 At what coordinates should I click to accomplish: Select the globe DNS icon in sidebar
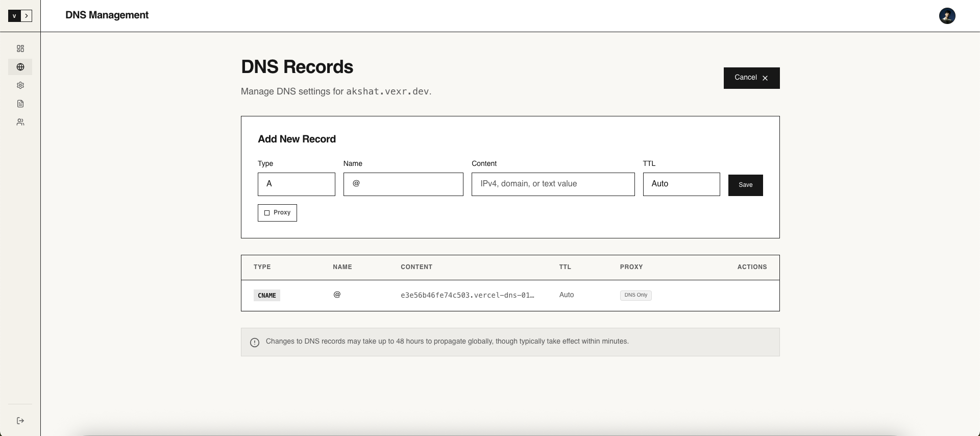pyautogui.click(x=20, y=67)
